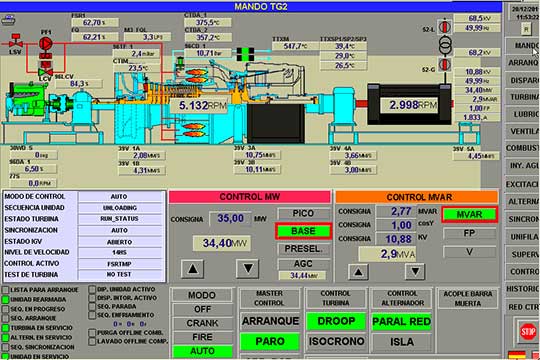
Task: Toggle the LISTA PARA ARRANQUE indicator box
Action: click(6, 290)
